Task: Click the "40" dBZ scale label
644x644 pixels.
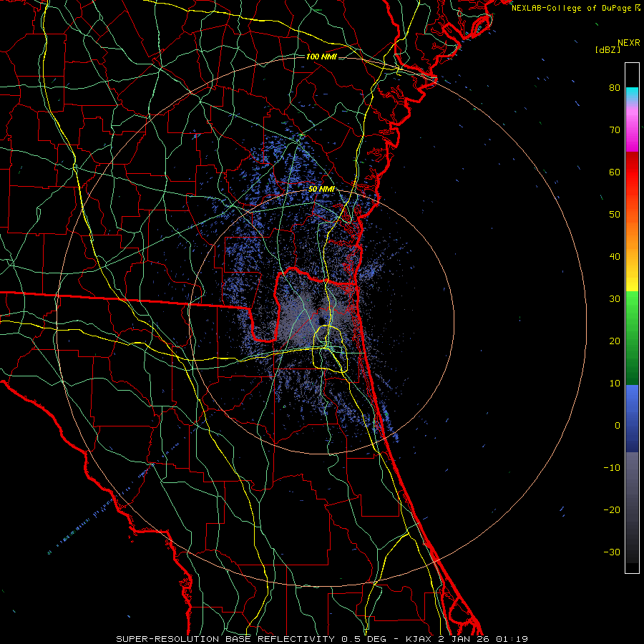Action: coord(615,257)
